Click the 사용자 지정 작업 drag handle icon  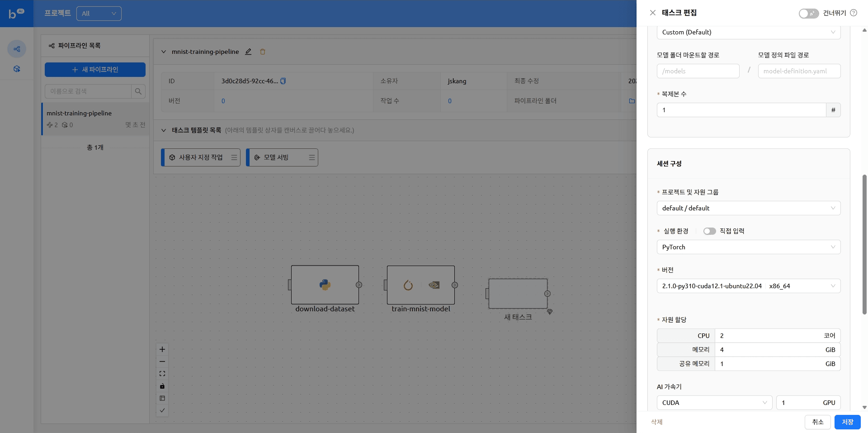[234, 157]
